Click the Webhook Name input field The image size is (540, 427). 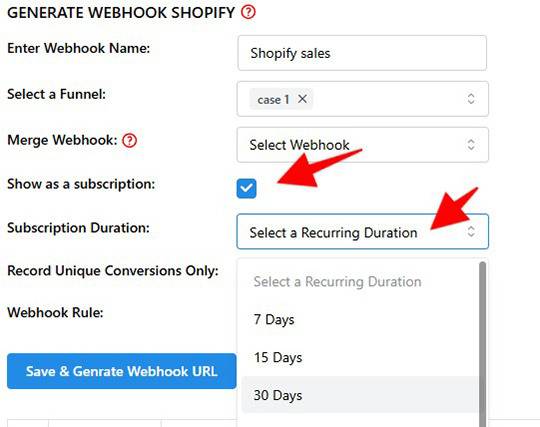(362, 53)
